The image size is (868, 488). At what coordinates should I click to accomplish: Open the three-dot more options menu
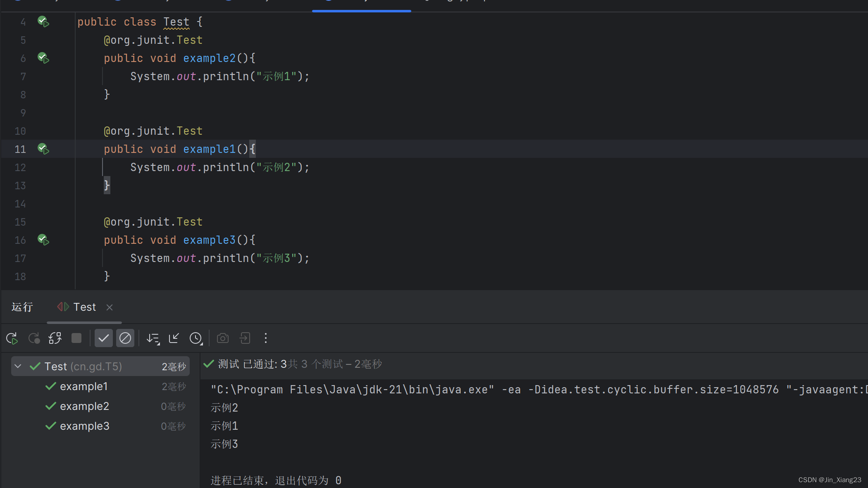point(266,338)
